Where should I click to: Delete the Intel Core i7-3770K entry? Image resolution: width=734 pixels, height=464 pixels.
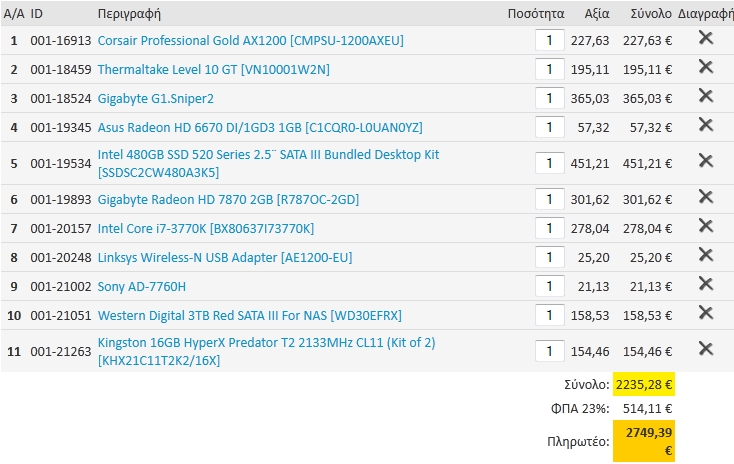coord(705,226)
